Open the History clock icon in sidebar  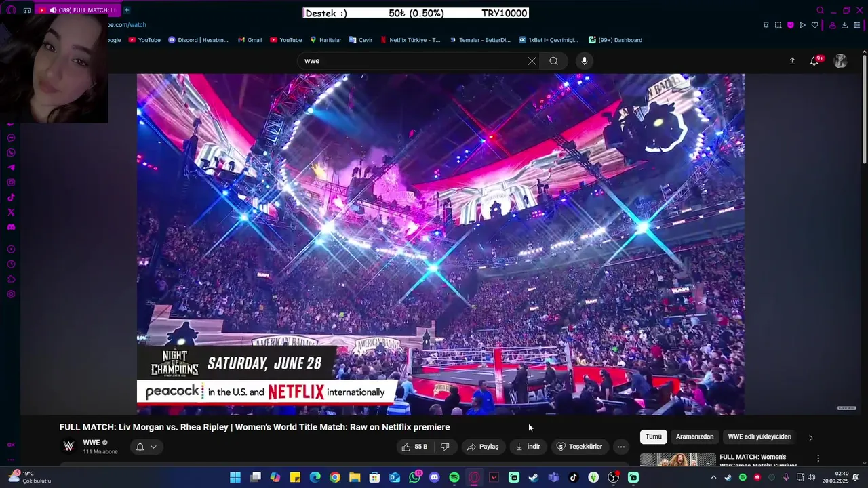pyautogui.click(x=11, y=264)
